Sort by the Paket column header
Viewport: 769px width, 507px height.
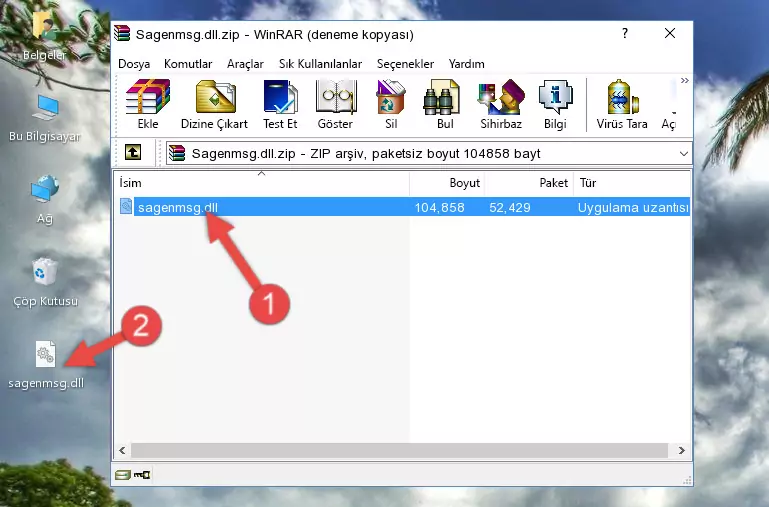tap(529, 183)
